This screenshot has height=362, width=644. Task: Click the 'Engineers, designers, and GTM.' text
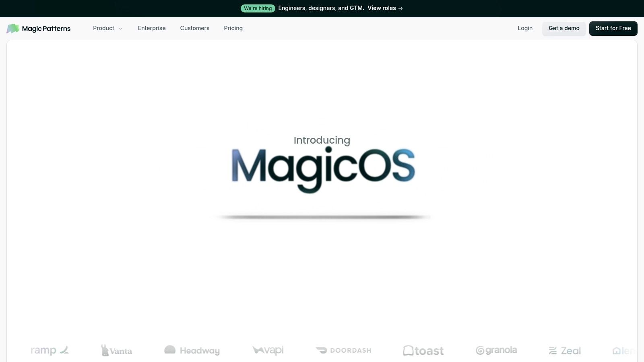[x=321, y=8]
